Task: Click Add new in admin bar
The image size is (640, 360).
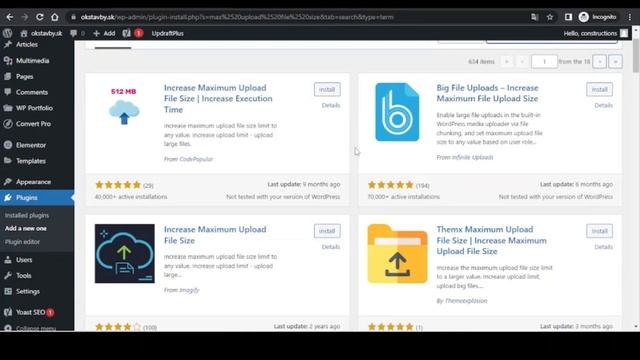Action: pyautogui.click(x=104, y=33)
